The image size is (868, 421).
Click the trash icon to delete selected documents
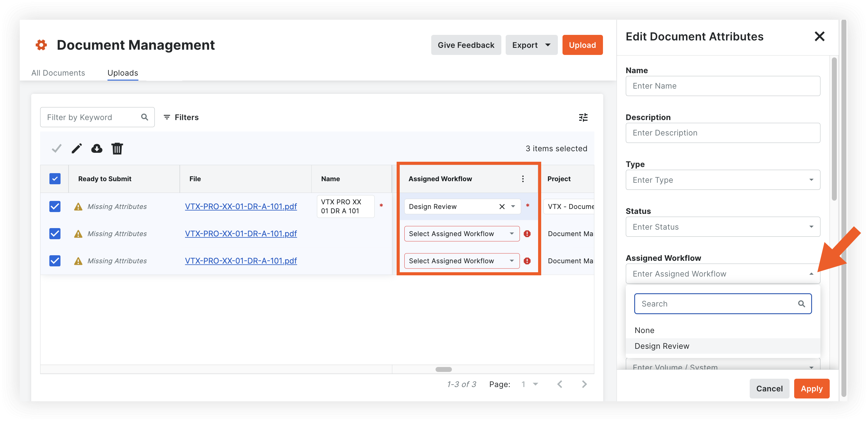[117, 148]
